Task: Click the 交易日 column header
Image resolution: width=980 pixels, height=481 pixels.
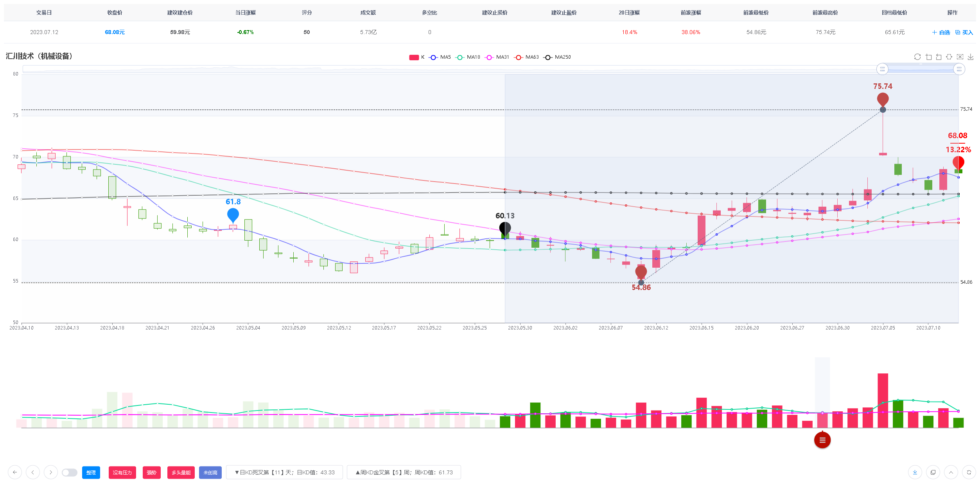Action: [44, 13]
